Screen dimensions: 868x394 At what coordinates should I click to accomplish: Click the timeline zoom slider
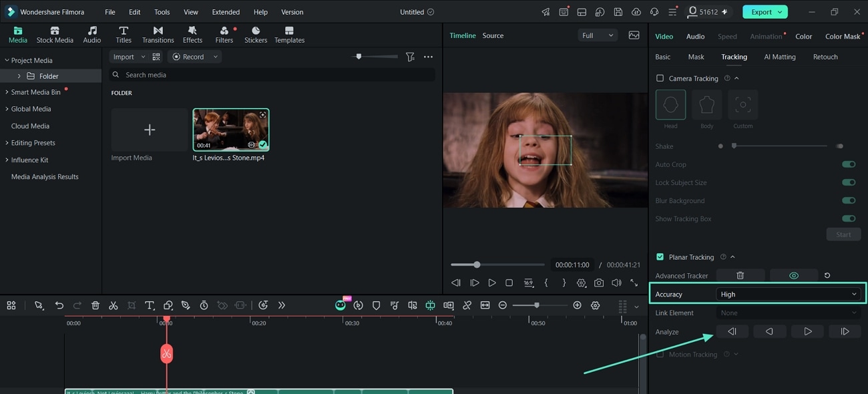(539, 305)
